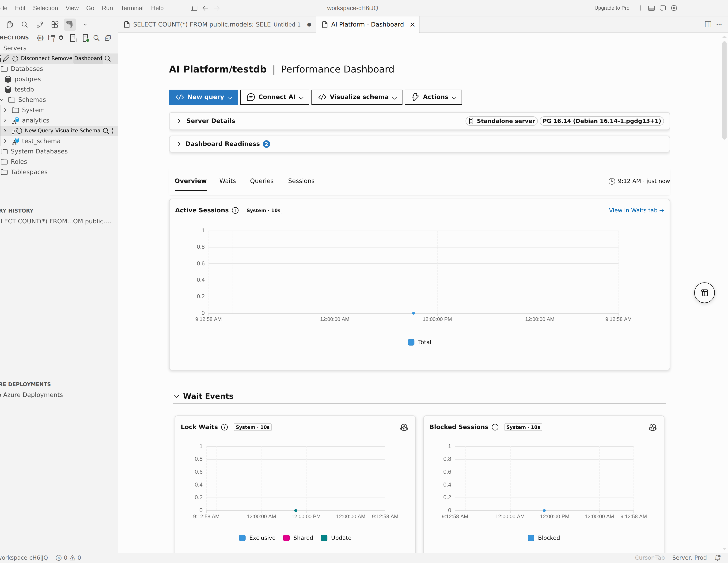Go back with the left arrow icon
This screenshot has height=563, width=728.
[x=205, y=8]
